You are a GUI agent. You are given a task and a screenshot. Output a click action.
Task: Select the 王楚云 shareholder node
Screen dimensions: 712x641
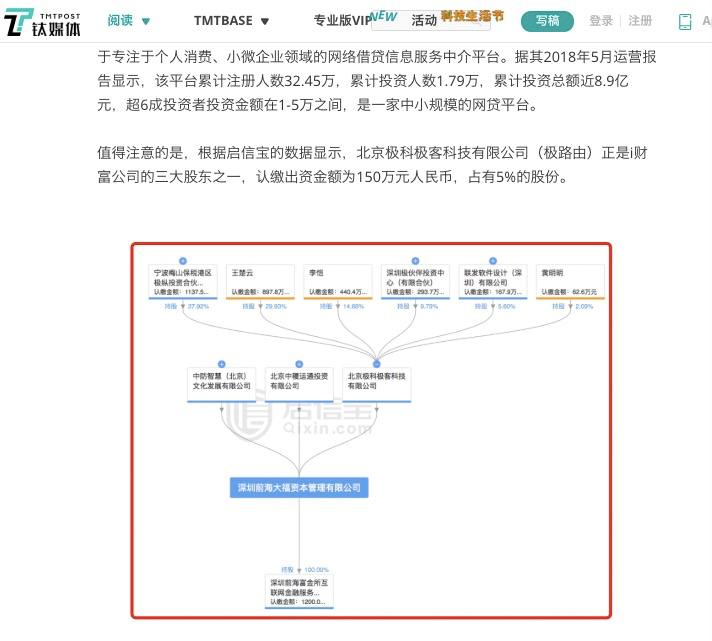pos(260,282)
